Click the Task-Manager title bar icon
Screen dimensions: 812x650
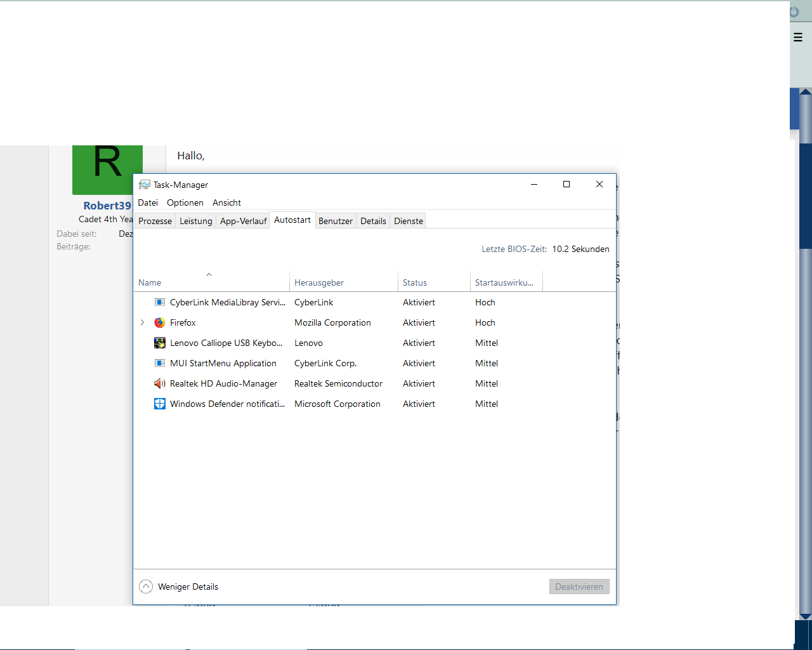[x=145, y=185]
